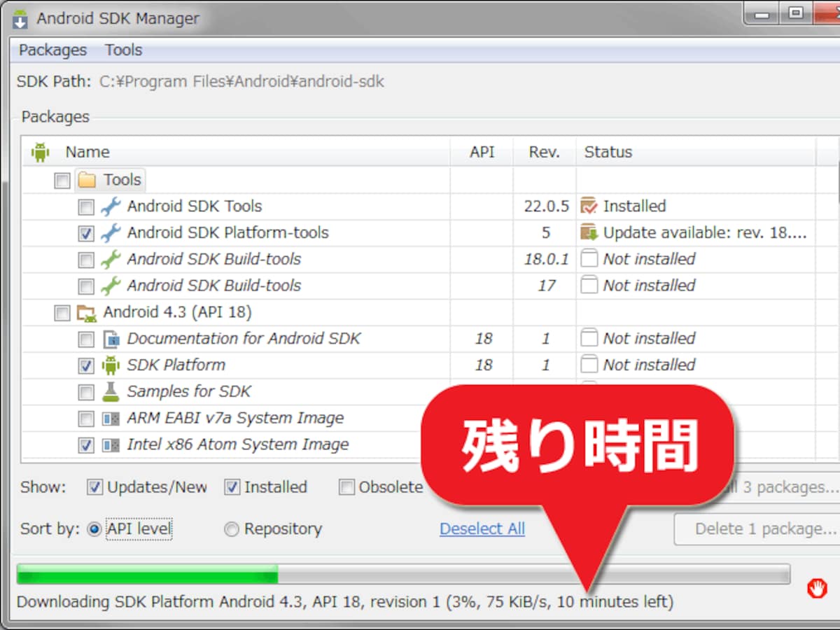The width and height of the screenshot is (840, 630).
Task: Toggle the Android 4.3 (API 18) group checkbox
Action: [62, 313]
